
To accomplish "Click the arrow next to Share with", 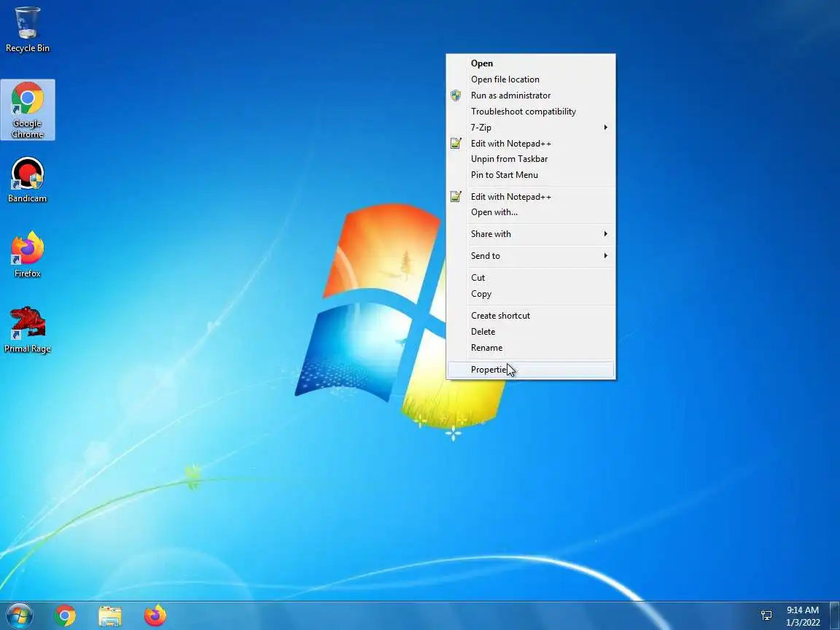I will click(605, 234).
